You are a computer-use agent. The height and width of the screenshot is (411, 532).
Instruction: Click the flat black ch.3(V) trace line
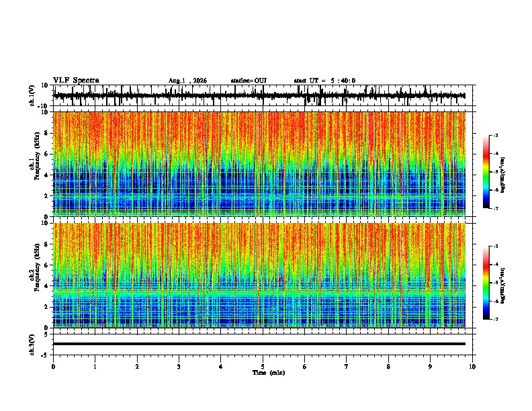coord(259,344)
